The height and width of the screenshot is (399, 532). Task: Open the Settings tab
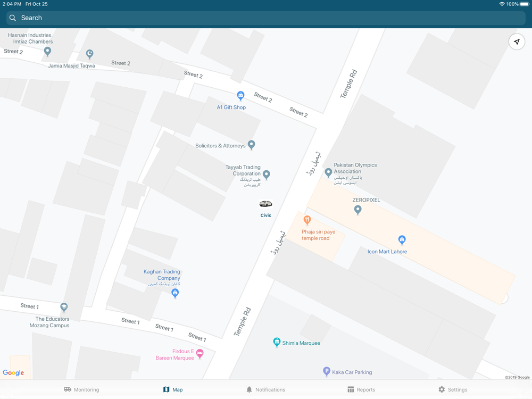[453, 389]
